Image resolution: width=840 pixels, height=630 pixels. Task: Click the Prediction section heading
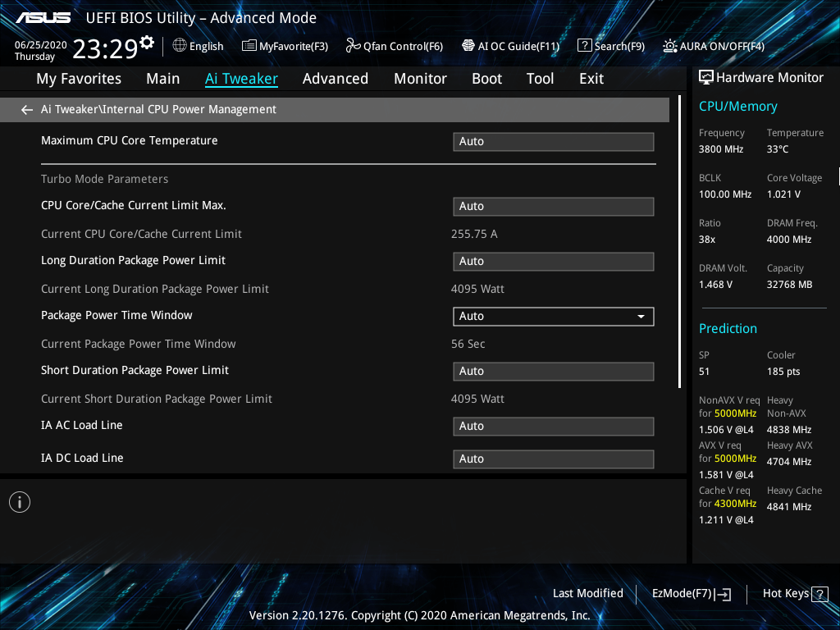pyautogui.click(x=728, y=328)
